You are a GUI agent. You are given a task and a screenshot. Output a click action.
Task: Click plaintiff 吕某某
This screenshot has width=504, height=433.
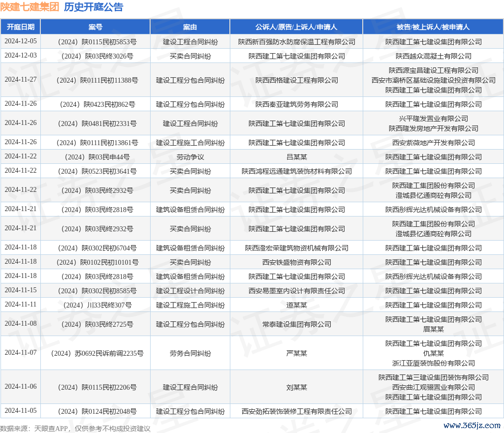pos(297,157)
